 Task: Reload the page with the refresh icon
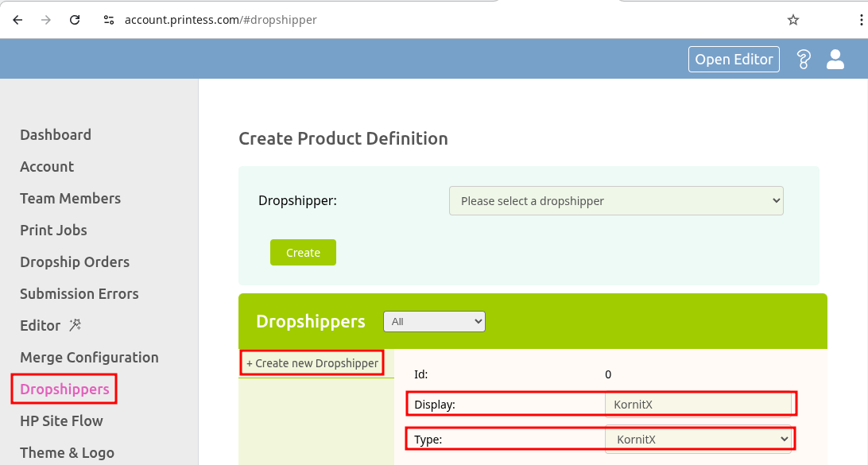click(x=75, y=20)
